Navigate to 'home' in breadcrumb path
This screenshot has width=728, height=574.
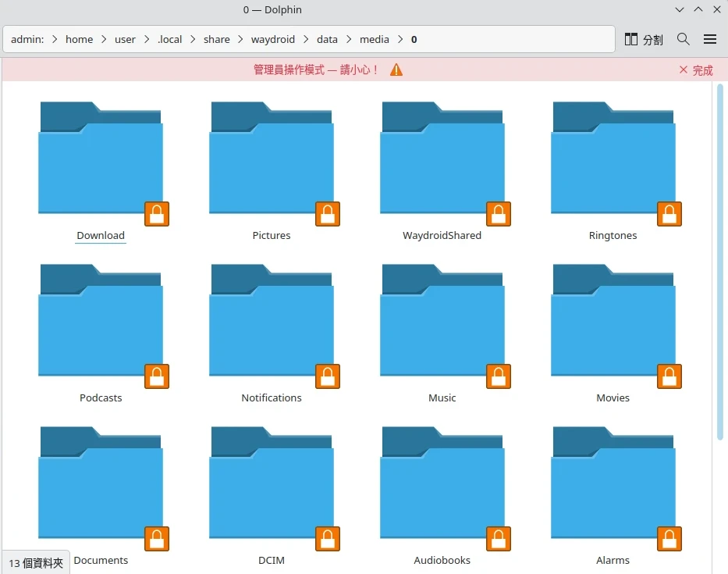coord(79,39)
